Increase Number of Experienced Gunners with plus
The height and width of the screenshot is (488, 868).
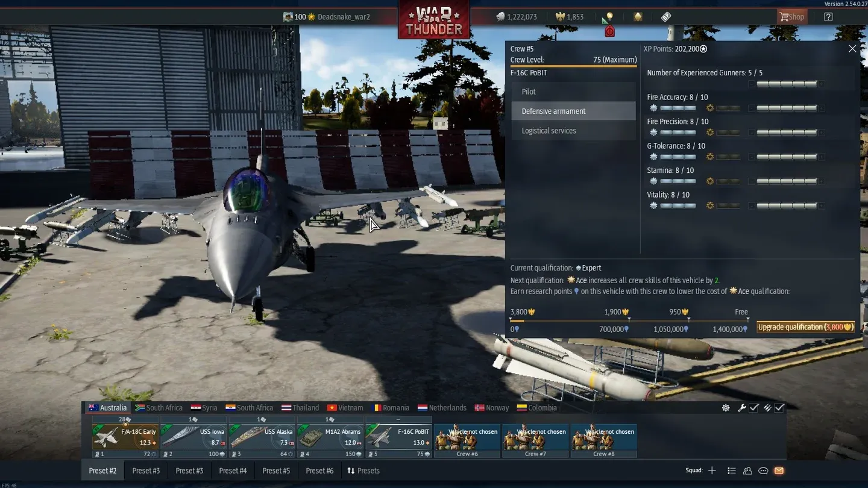821,84
